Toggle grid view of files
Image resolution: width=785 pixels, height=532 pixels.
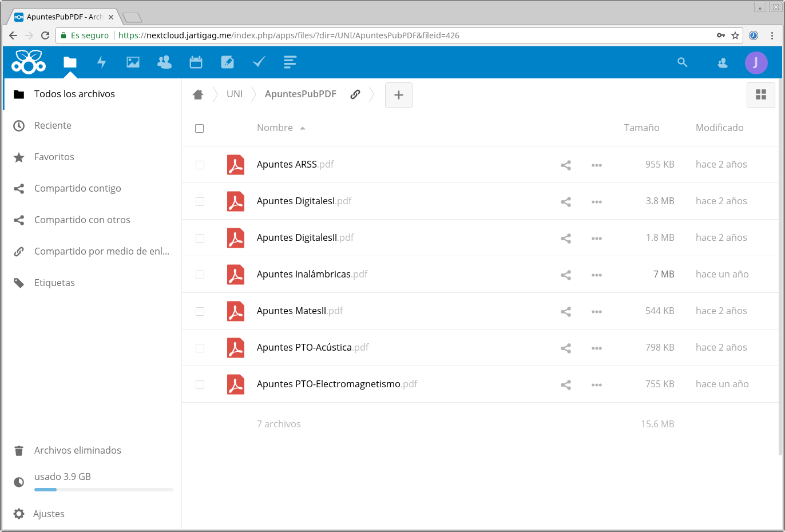[760, 95]
